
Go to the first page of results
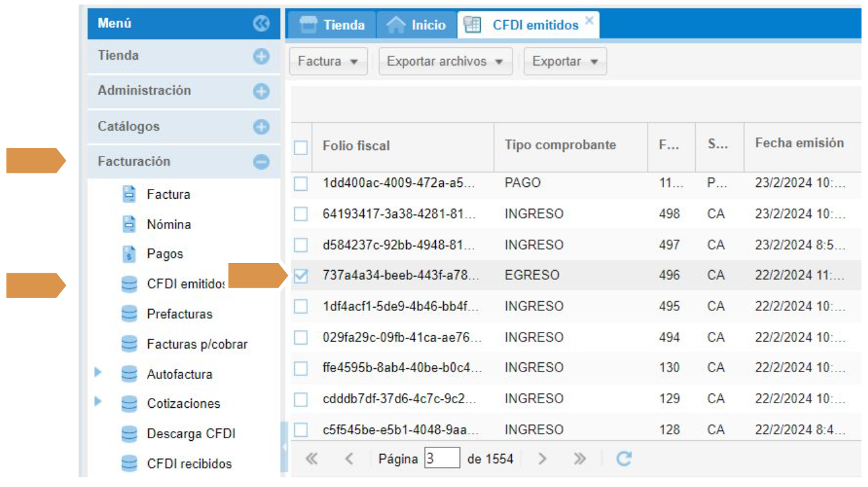(311, 459)
